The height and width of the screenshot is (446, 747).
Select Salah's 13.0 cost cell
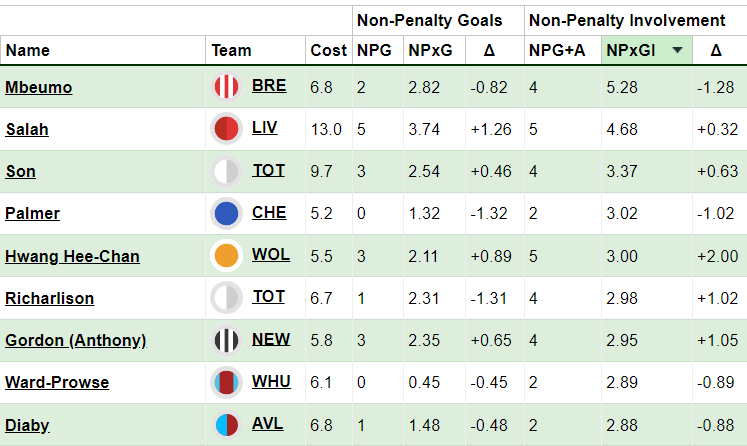point(327,129)
